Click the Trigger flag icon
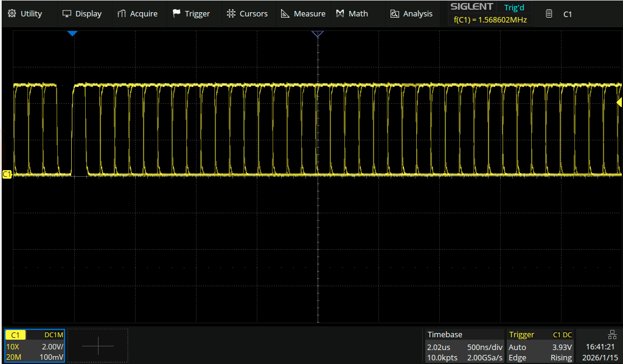The image size is (623, 364). point(176,13)
